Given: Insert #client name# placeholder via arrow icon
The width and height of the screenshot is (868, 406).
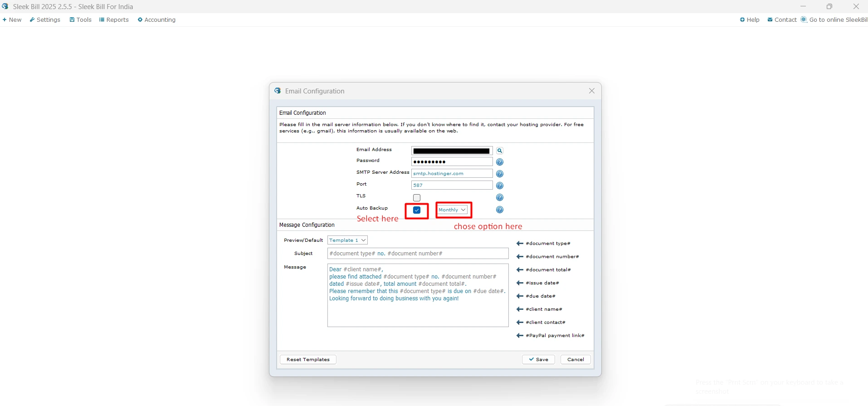Looking at the screenshot, I should (520, 309).
